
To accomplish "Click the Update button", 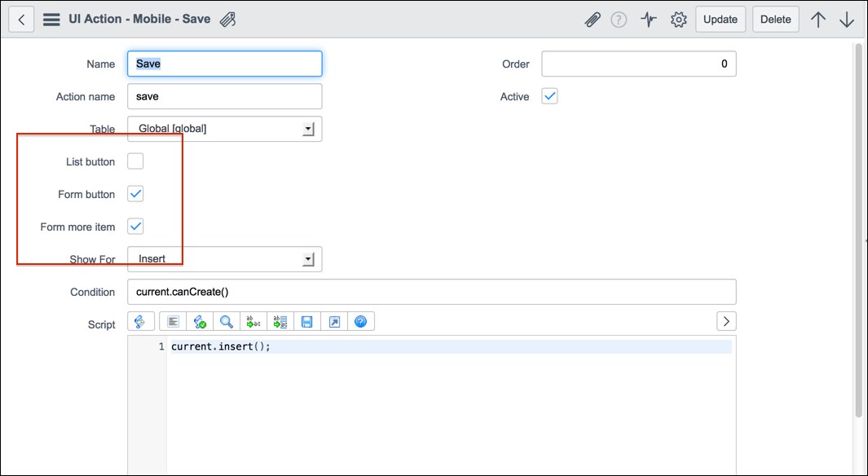I will 720,20.
